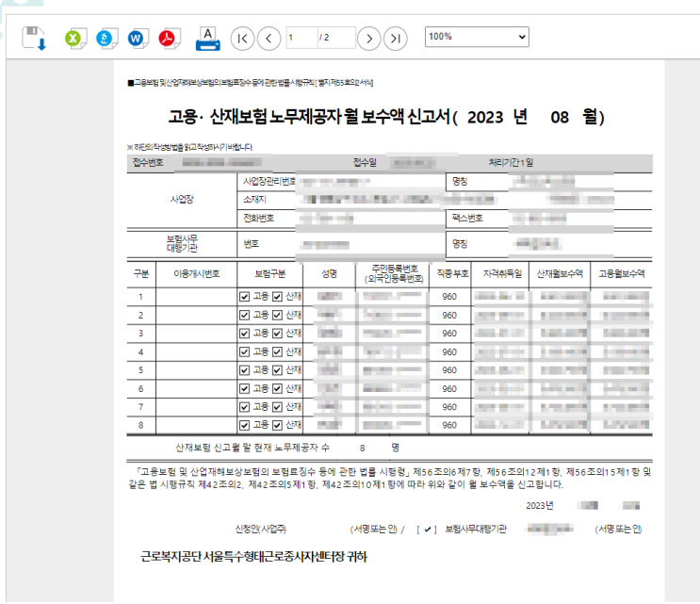Click the 보험사무대행기관 check mark bracket
This screenshot has height=604, width=700.
click(427, 530)
